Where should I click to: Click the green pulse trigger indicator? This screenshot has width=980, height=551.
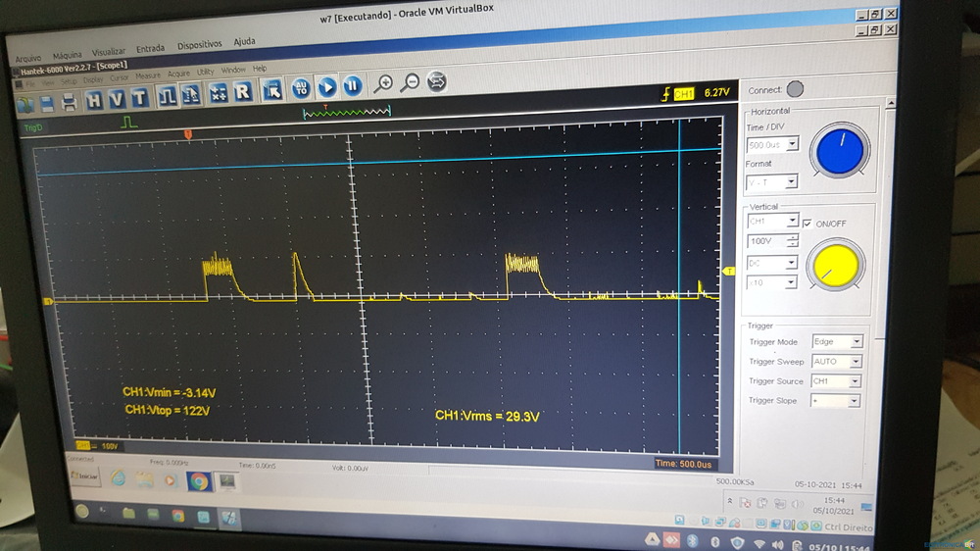point(128,122)
